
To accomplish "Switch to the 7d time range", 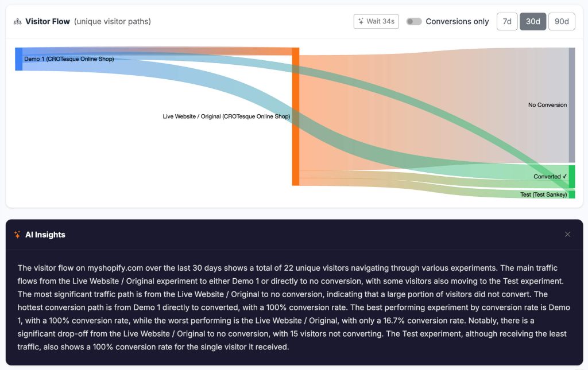I will pyautogui.click(x=506, y=21).
